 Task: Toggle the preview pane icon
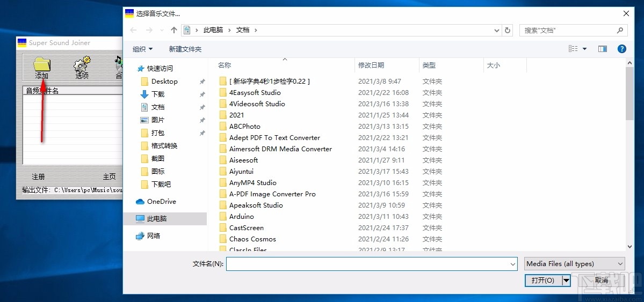603,49
